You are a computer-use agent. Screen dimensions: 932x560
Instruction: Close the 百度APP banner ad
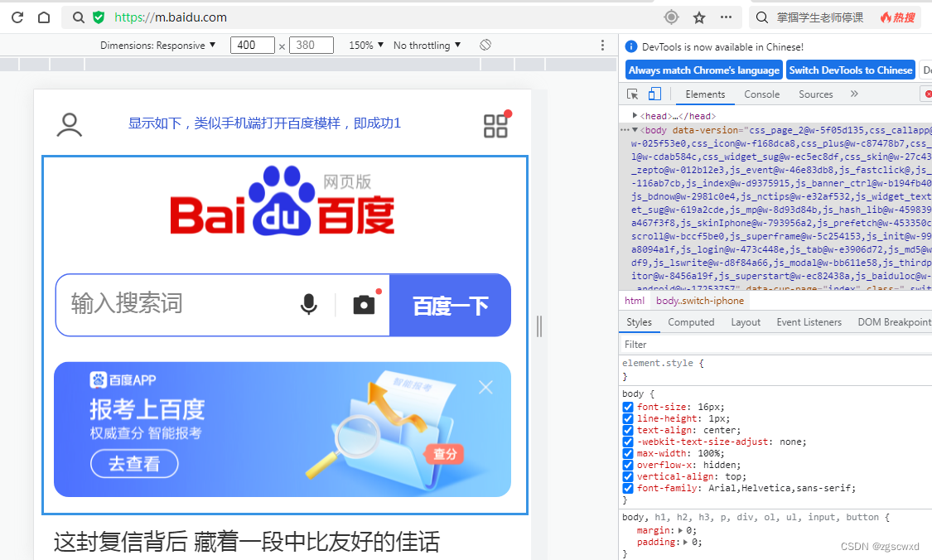[485, 388]
